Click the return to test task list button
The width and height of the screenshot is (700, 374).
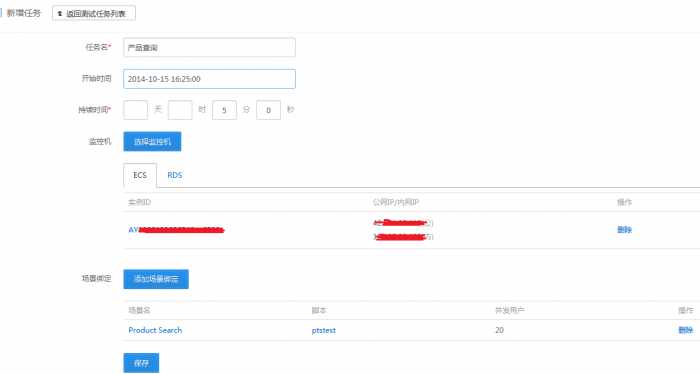[94, 13]
